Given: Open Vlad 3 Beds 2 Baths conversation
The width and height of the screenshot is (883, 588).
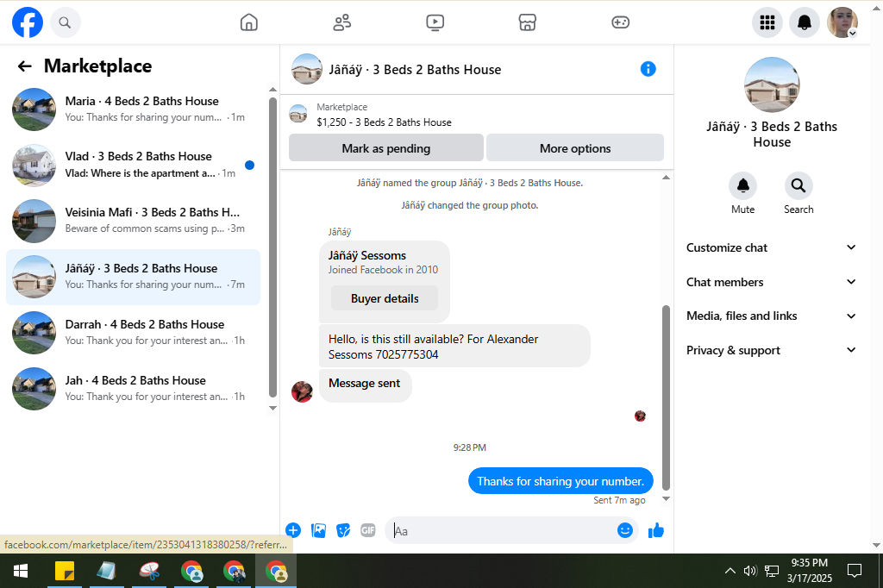Looking at the screenshot, I should point(134,165).
